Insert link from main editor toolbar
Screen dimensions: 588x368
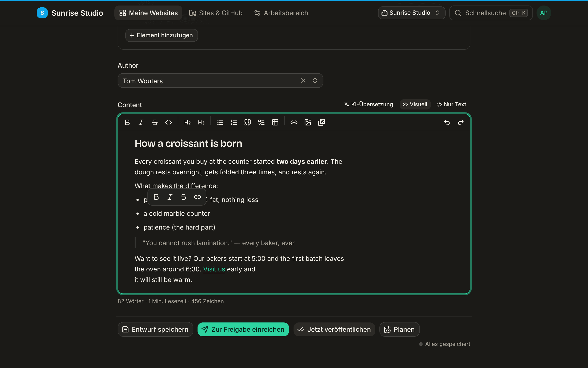click(x=294, y=122)
